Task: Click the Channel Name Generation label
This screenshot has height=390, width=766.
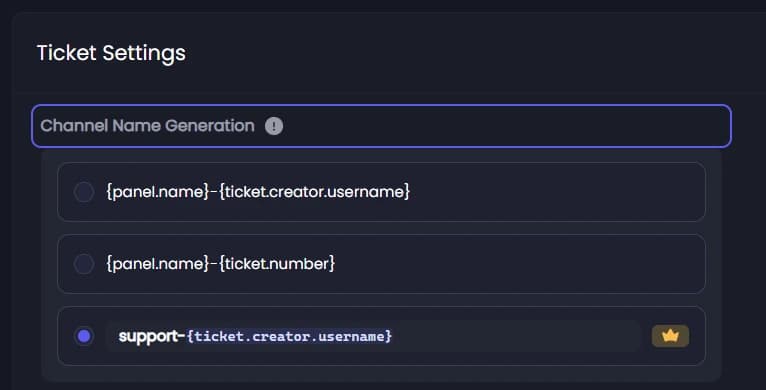Action: tap(148, 126)
